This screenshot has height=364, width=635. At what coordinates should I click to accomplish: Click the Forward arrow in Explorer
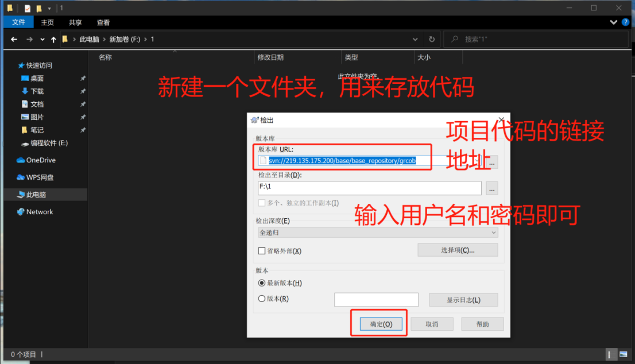(29, 39)
